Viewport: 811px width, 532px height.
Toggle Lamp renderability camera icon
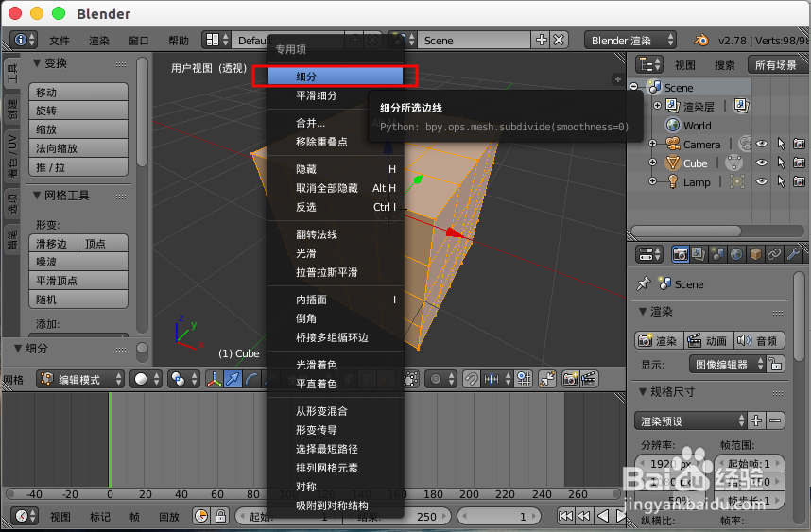tap(799, 181)
